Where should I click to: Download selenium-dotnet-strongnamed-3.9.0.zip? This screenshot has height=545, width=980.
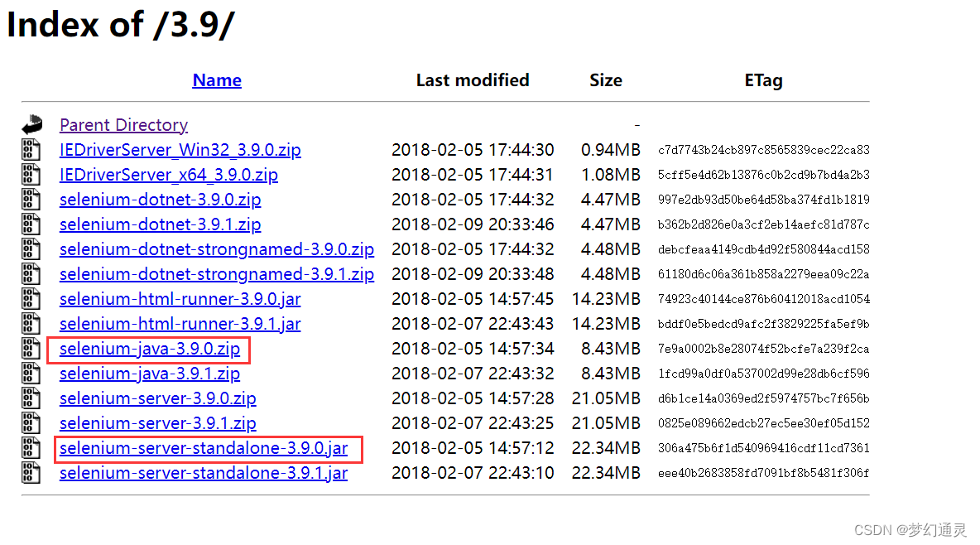coord(217,249)
